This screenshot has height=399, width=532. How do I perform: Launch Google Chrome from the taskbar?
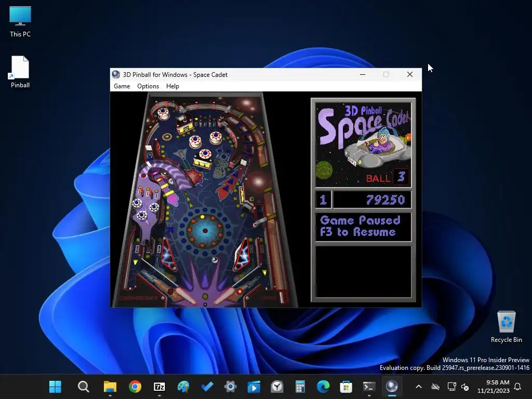coord(135,387)
